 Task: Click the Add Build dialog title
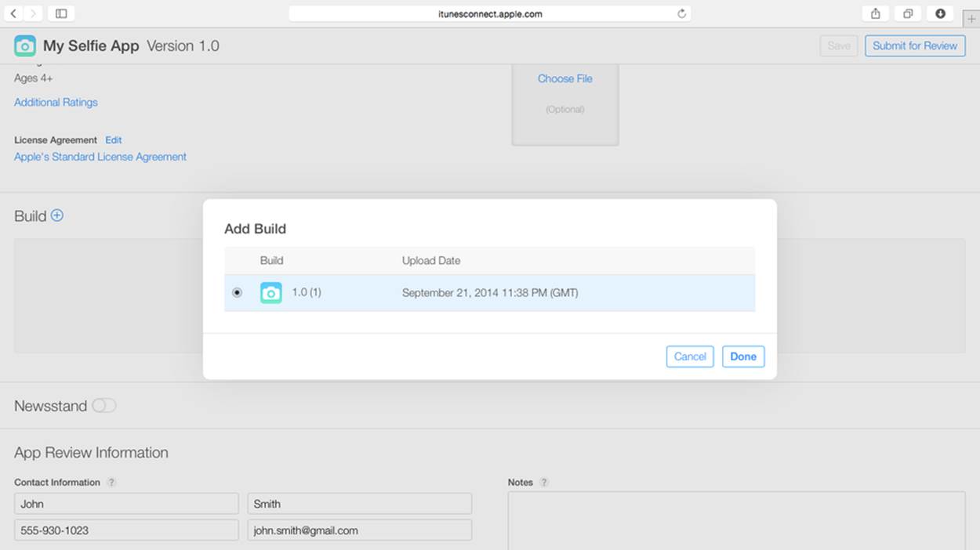pyautogui.click(x=255, y=229)
